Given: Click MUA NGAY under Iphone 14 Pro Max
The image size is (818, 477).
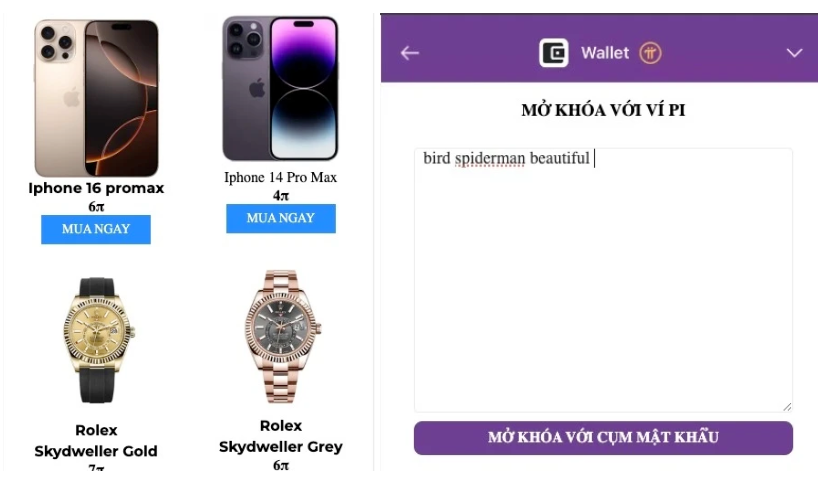Looking at the screenshot, I should click(x=281, y=218).
